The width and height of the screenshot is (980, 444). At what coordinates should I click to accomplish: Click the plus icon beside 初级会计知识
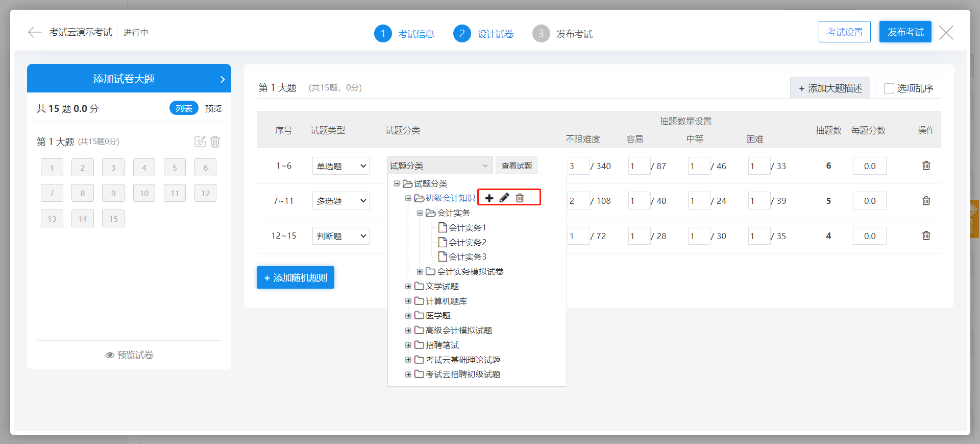pyautogui.click(x=489, y=198)
